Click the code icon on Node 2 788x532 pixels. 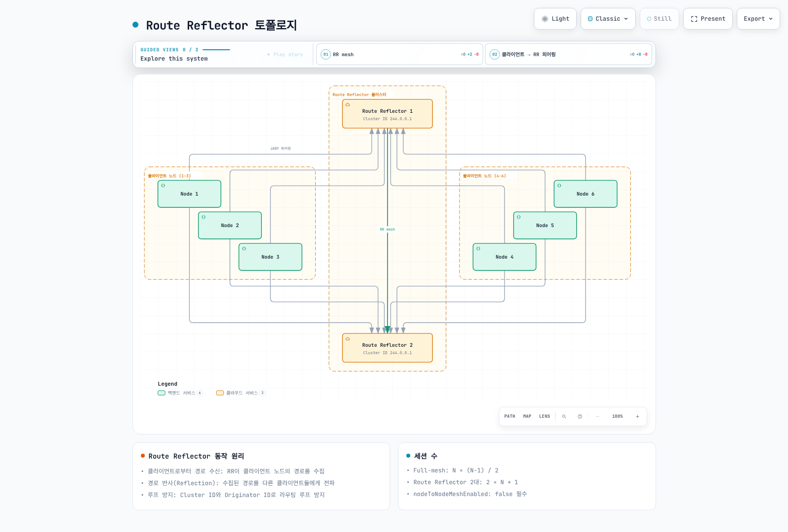[x=203, y=217]
